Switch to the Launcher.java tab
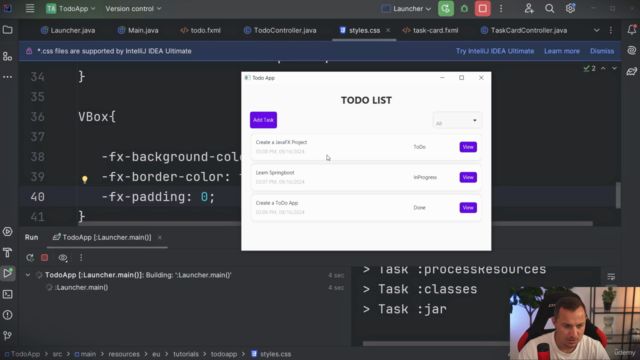 click(x=68, y=30)
